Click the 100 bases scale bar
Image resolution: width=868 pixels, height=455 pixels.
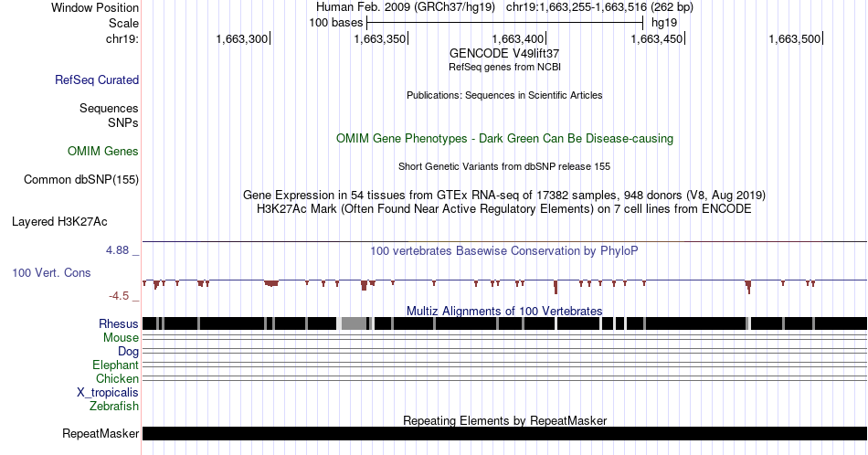point(505,23)
